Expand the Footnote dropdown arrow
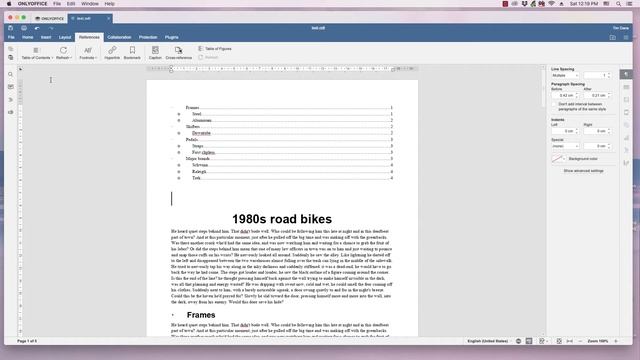The image size is (640, 360). tap(96, 58)
